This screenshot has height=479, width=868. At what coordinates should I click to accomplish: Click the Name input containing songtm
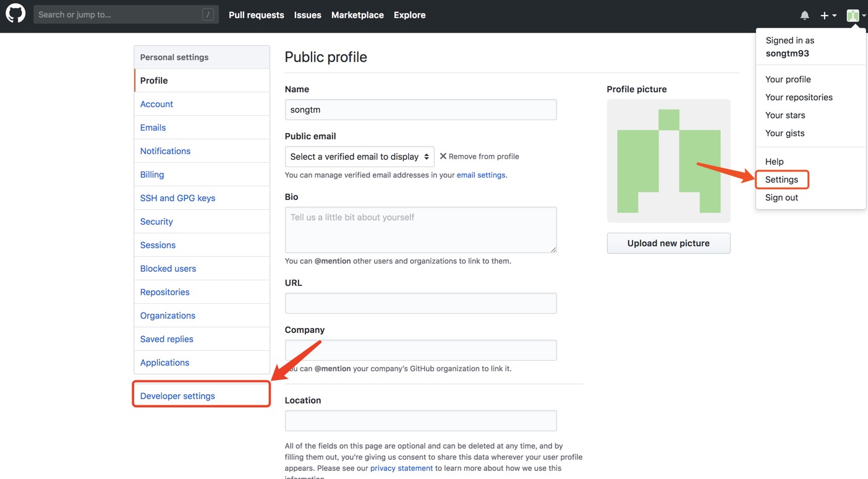[420, 110]
